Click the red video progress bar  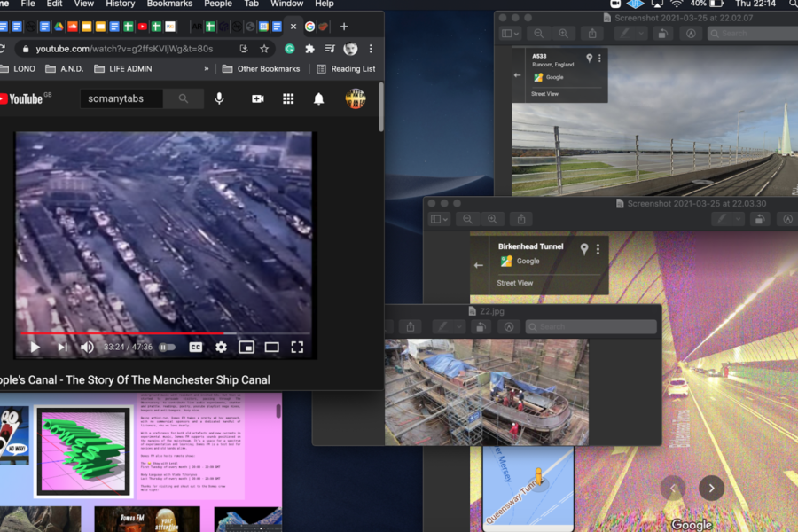124,334
